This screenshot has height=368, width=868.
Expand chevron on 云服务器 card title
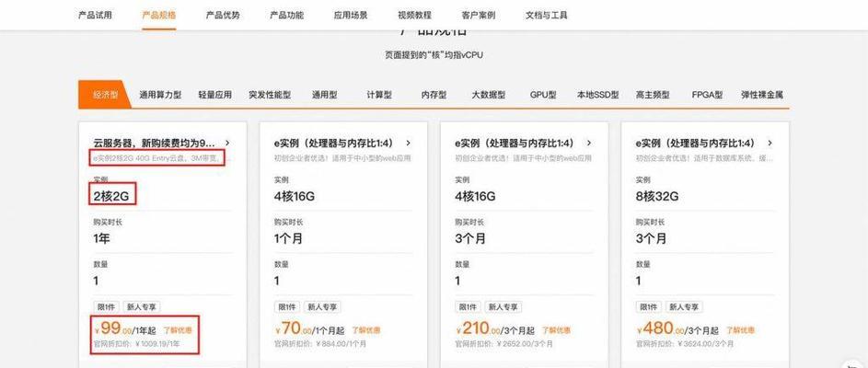(227, 144)
